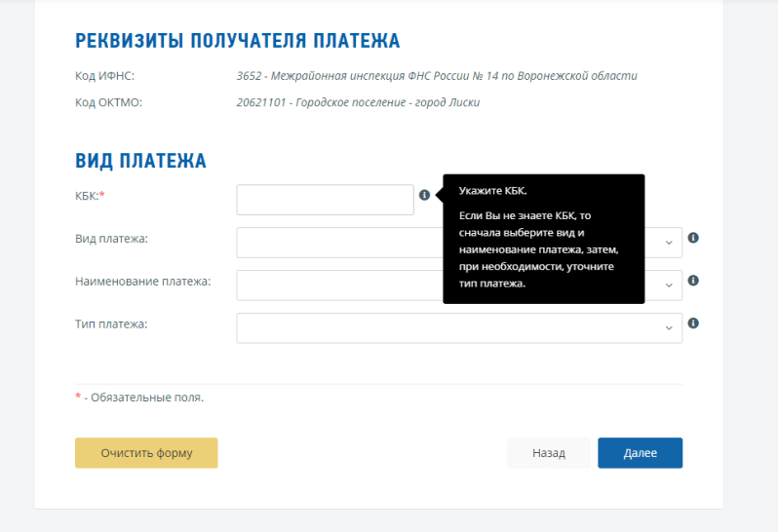Open the Вид платежа dropdown
The height and width of the screenshot is (532, 778).
point(459,243)
